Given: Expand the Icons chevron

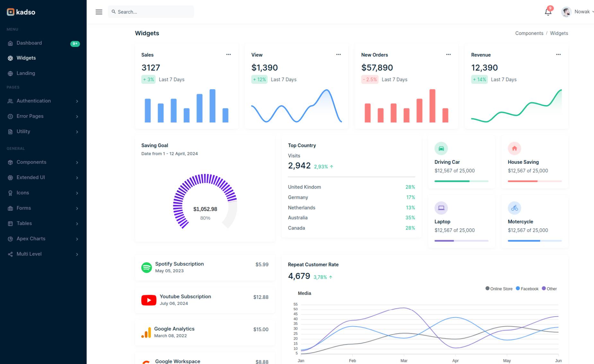Looking at the screenshot, I should [x=77, y=193].
